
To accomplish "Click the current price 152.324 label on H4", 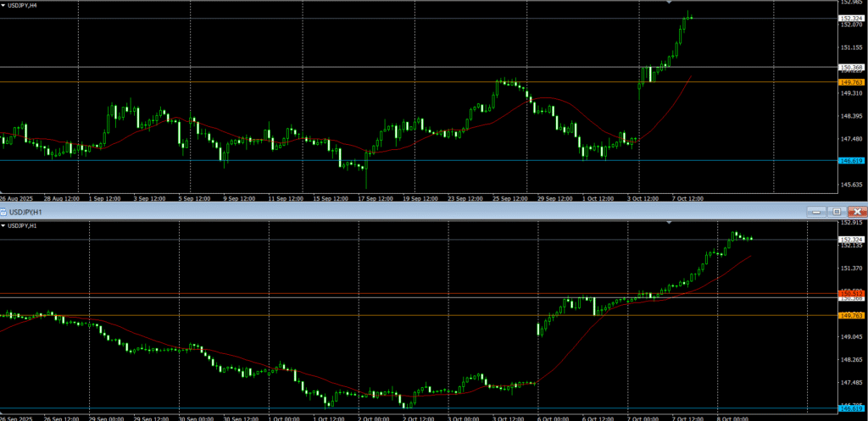I will [850, 18].
